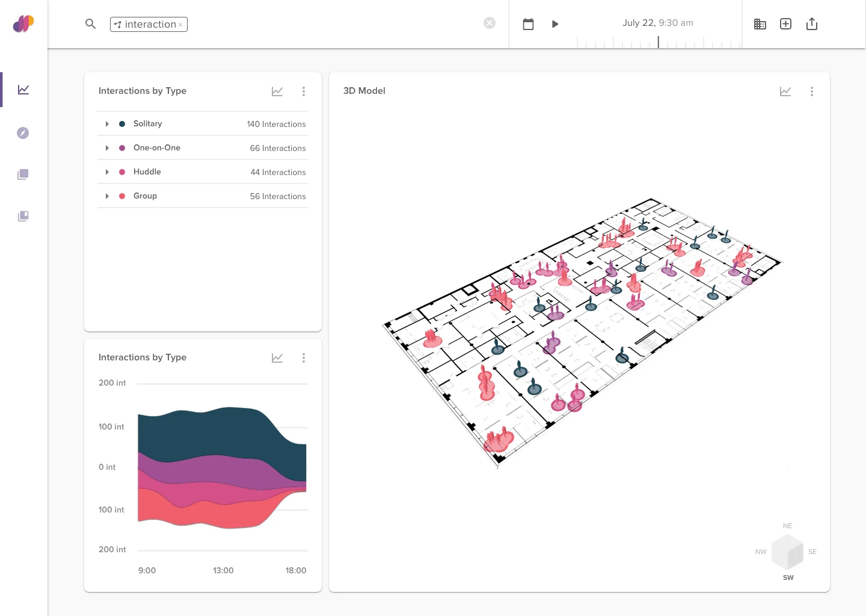Open the calendar date picker
The image size is (866, 616).
point(528,24)
